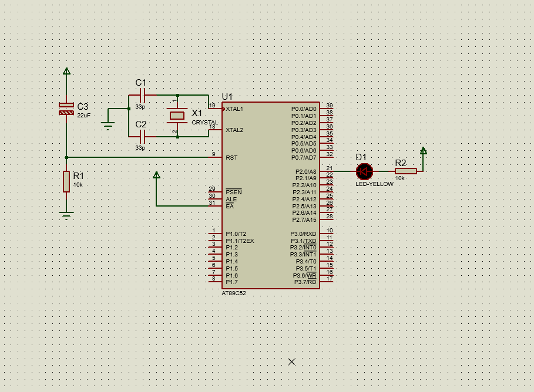
Task: Select the crystal X1 component
Action: [x=177, y=116]
